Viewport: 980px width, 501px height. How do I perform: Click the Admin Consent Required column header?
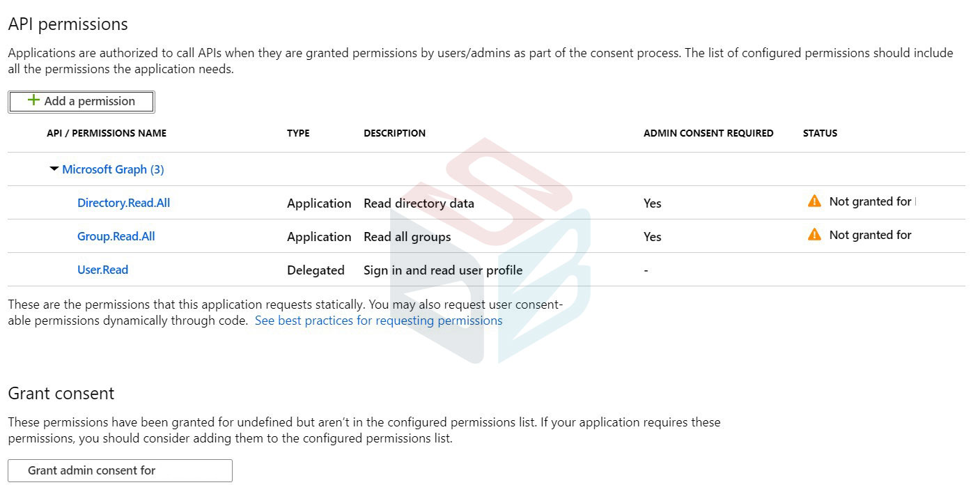(708, 133)
